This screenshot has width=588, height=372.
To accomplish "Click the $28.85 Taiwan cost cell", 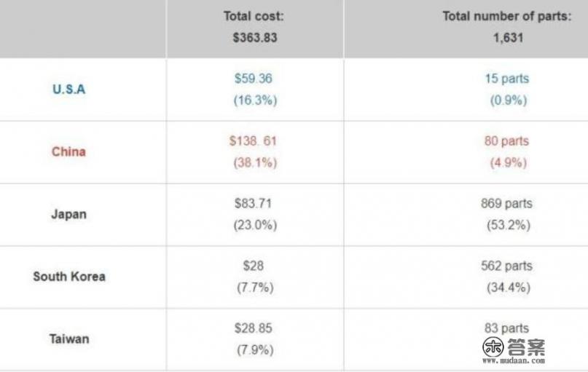I will (254, 339).
